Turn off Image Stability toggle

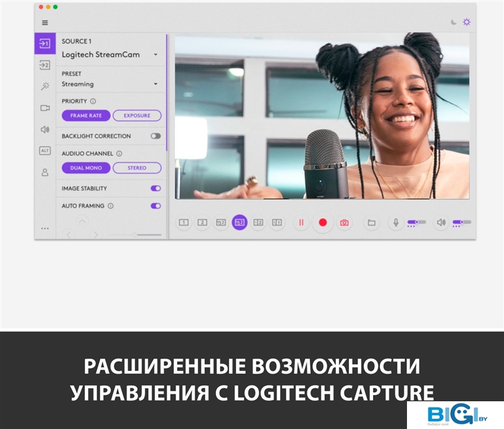tap(155, 188)
